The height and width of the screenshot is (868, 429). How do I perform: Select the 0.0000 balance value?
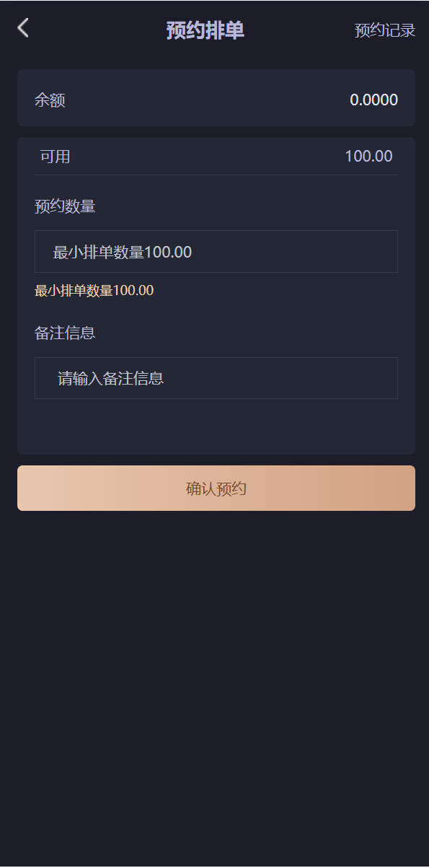374,100
